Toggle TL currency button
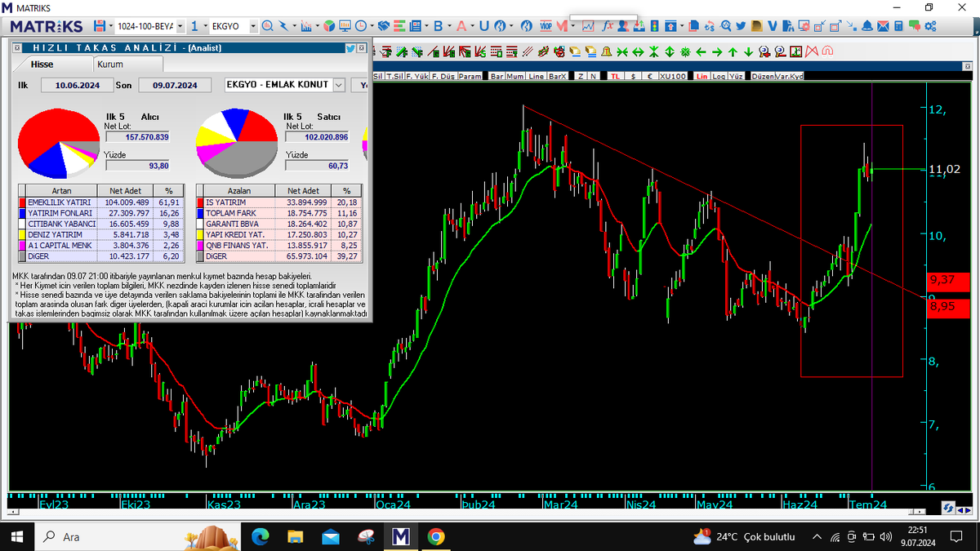This screenshot has width=980, height=551. click(614, 76)
